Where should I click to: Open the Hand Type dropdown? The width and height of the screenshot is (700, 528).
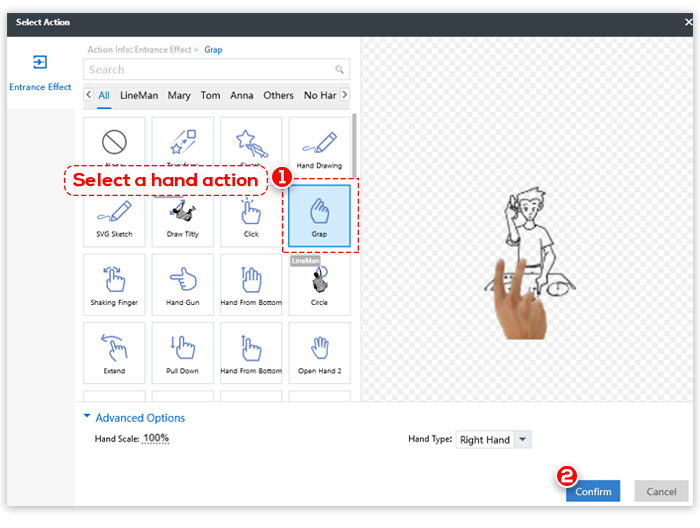pos(522,439)
